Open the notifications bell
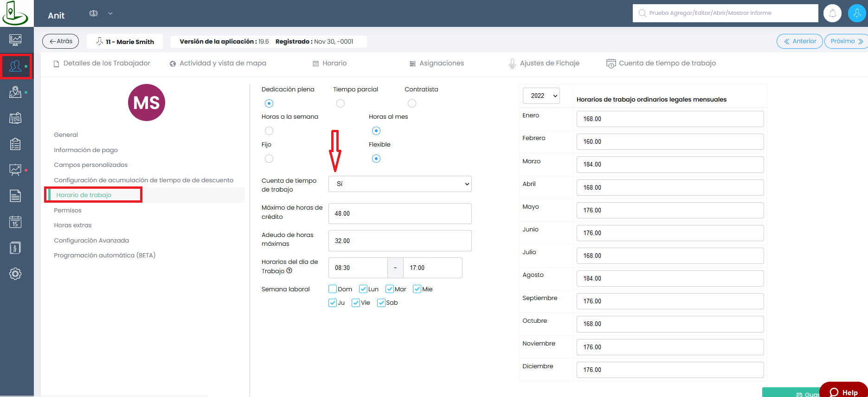Screen dimensions: 868x397 click(833, 13)
